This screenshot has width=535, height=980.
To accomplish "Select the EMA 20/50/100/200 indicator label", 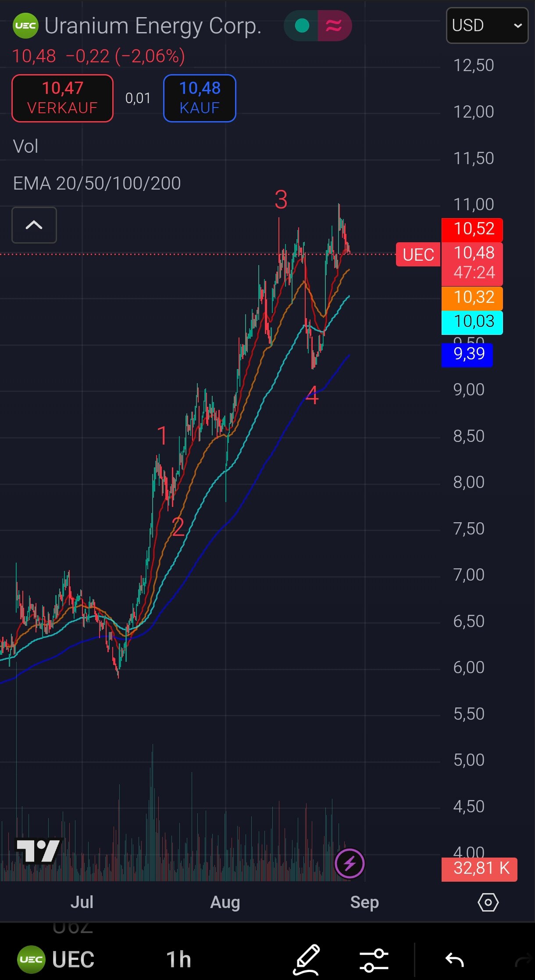I will pyautogui.click(x=97, y=183).
